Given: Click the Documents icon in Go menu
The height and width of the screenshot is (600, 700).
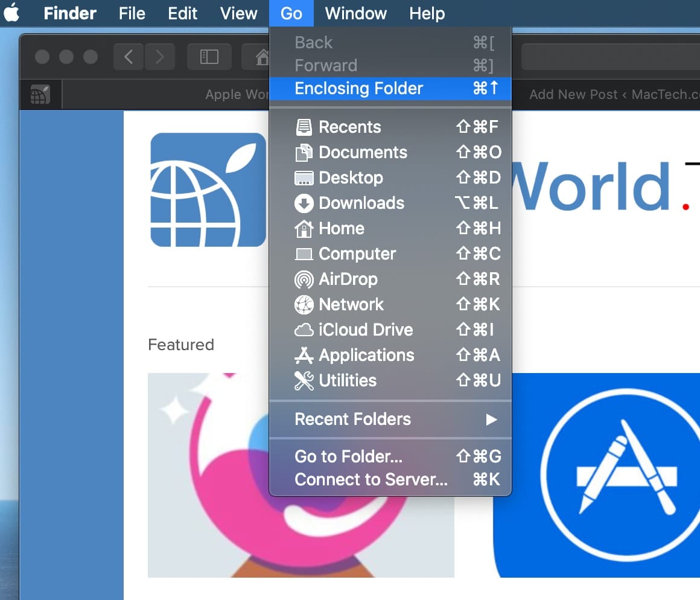Looking at the screenshot, I should [304, 153].
